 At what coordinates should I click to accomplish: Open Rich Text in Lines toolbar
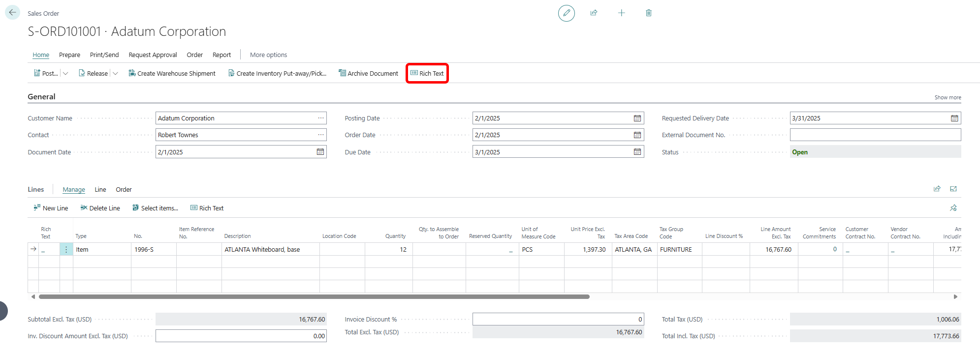[x=207, y=208]
